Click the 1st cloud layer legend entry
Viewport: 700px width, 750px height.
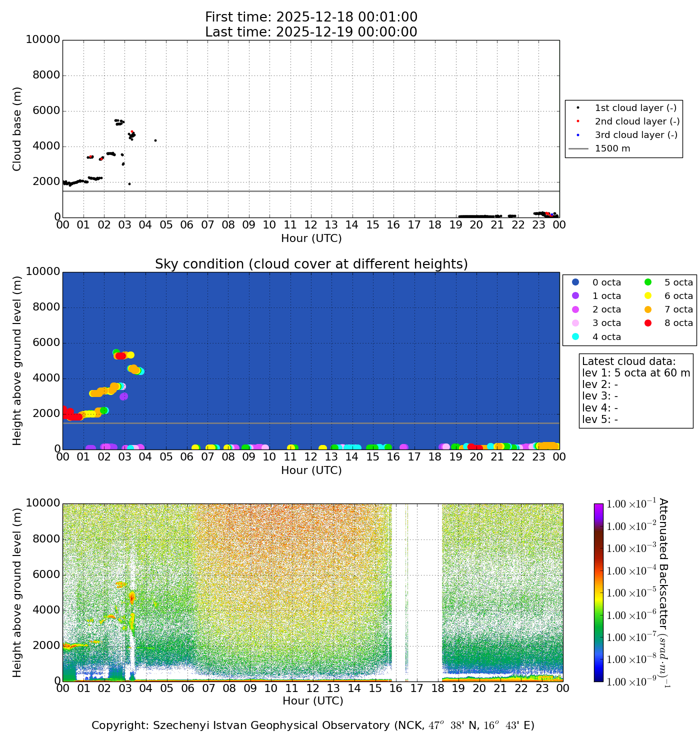[635, 108]
